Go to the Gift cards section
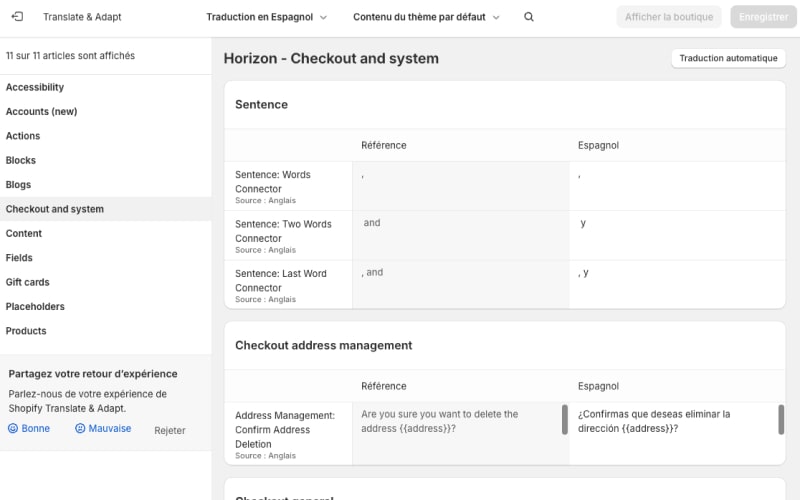 pos(27,282)
